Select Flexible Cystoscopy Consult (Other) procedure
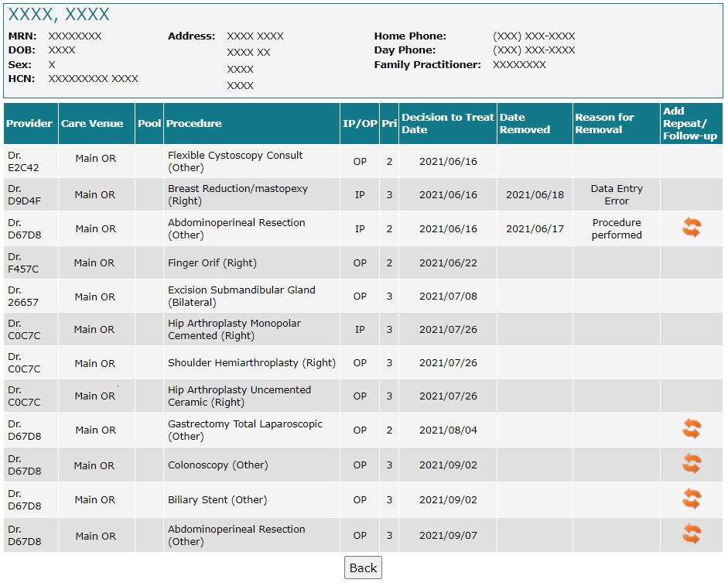Screen dimensions: 728x583 click(x=235, y=161)
